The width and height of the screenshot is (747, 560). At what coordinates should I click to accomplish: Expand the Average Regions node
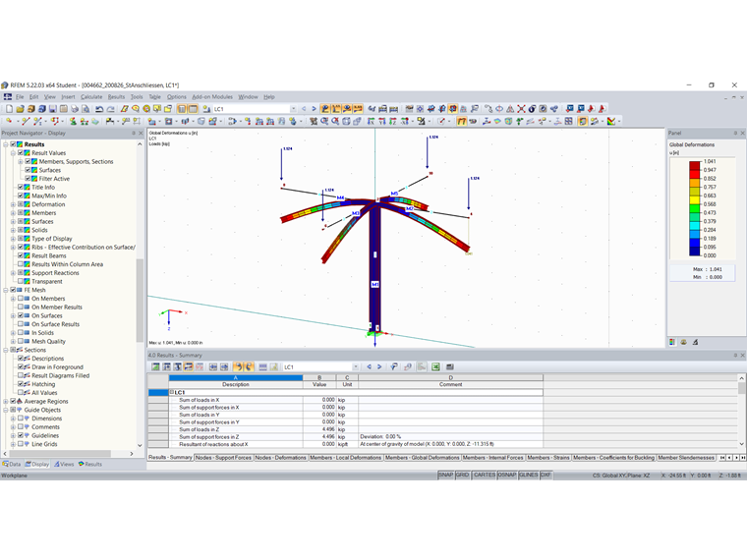[6, 402]
